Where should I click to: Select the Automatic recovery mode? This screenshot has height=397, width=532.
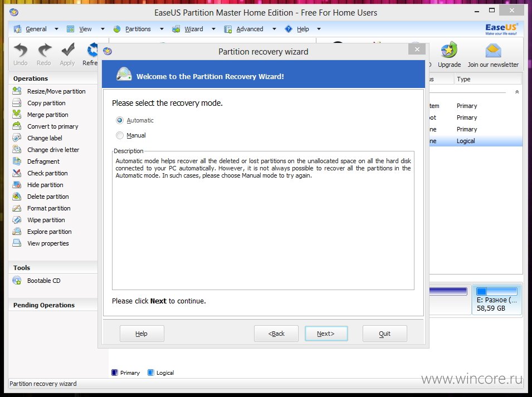pyautogui.click(x=119, y=120)
